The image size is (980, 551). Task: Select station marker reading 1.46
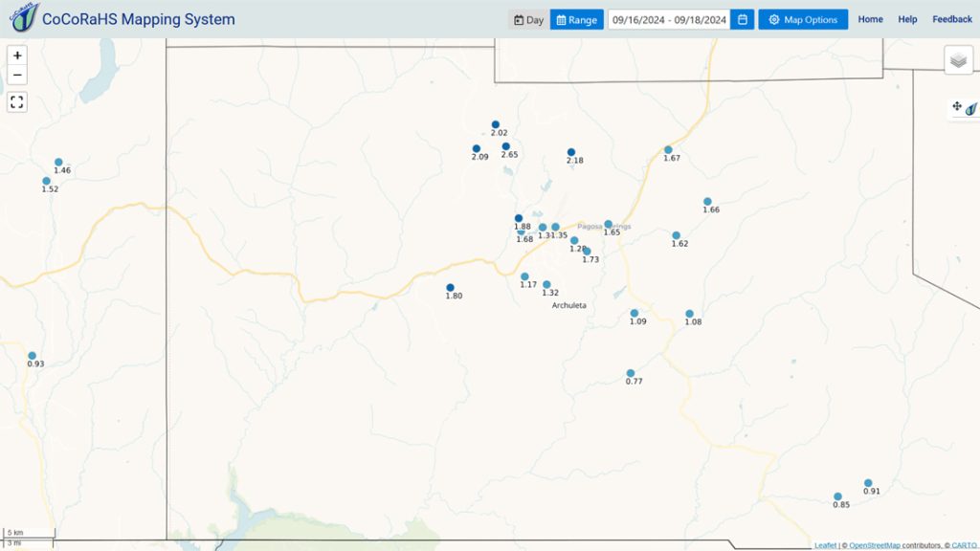coord(58,163)
